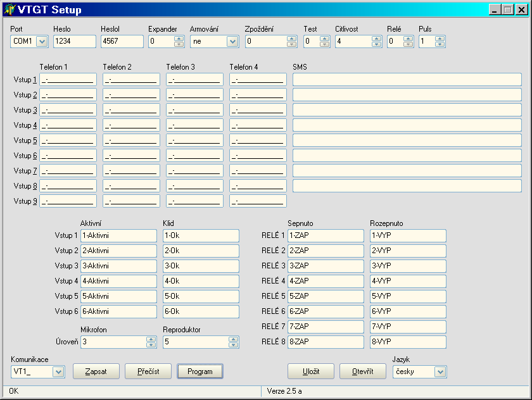
Task: Click the OK status bar text
Action: 14,391
